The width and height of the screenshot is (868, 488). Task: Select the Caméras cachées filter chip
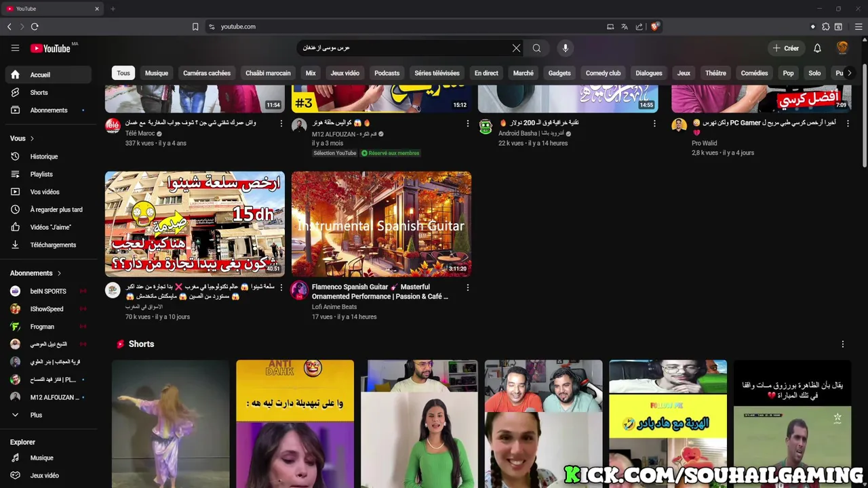coord(207,73)
